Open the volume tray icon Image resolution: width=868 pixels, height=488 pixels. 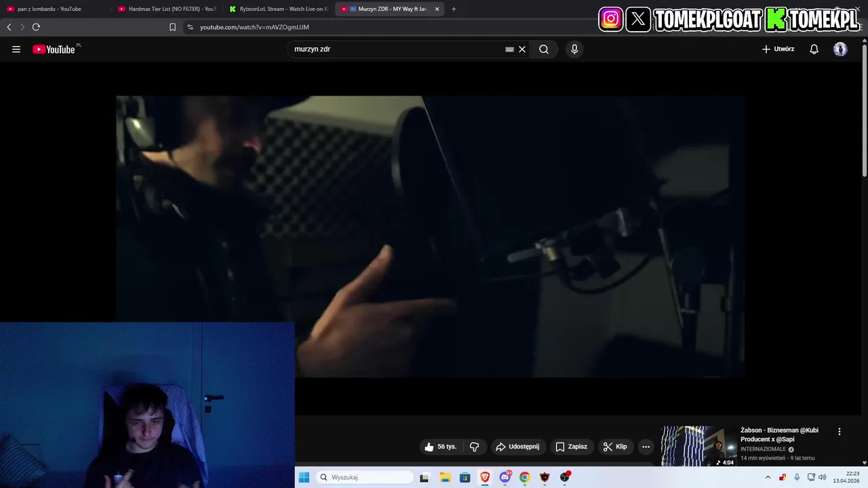pos(822,477)
